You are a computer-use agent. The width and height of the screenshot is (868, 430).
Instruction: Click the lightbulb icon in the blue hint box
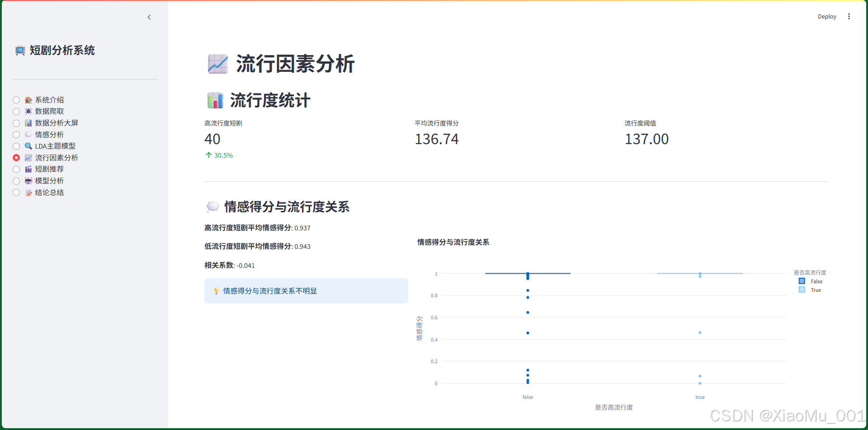pos(217,291)
